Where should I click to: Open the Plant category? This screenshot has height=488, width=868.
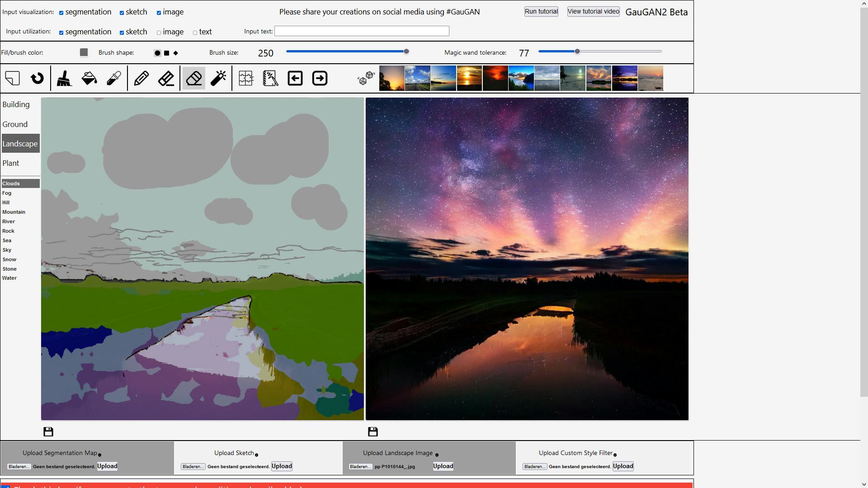click(11, 163)
